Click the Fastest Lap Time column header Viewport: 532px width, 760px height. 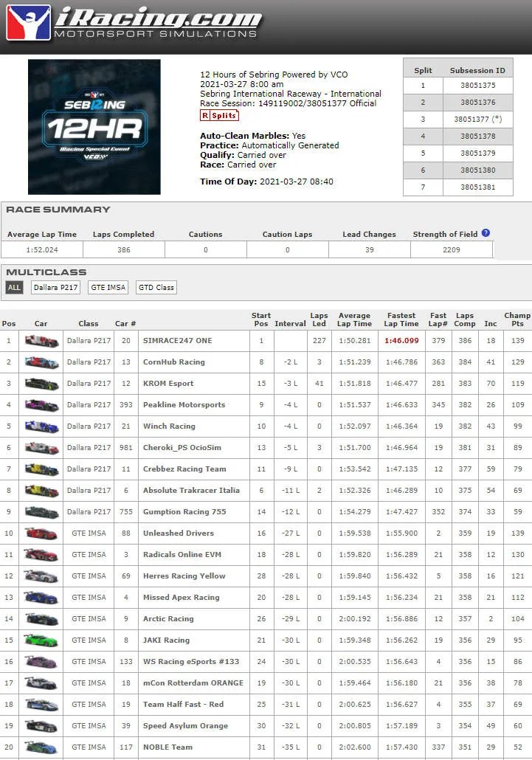pos(401,319)
